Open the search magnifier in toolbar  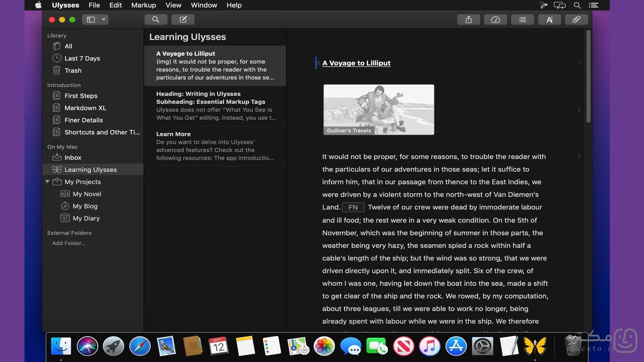156,19
